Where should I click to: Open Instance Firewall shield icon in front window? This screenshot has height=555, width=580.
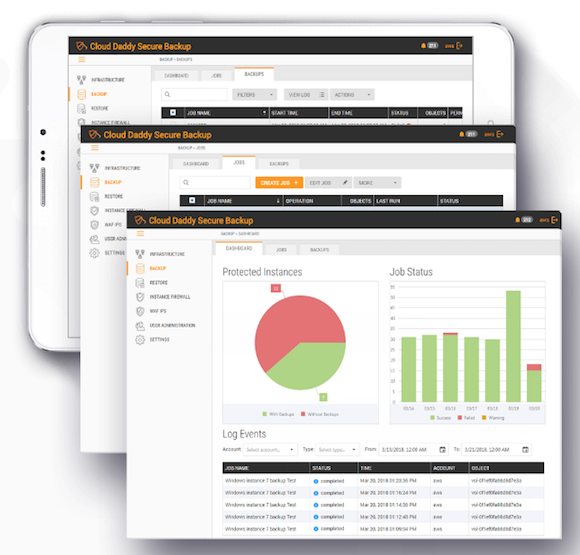(140, 297)
